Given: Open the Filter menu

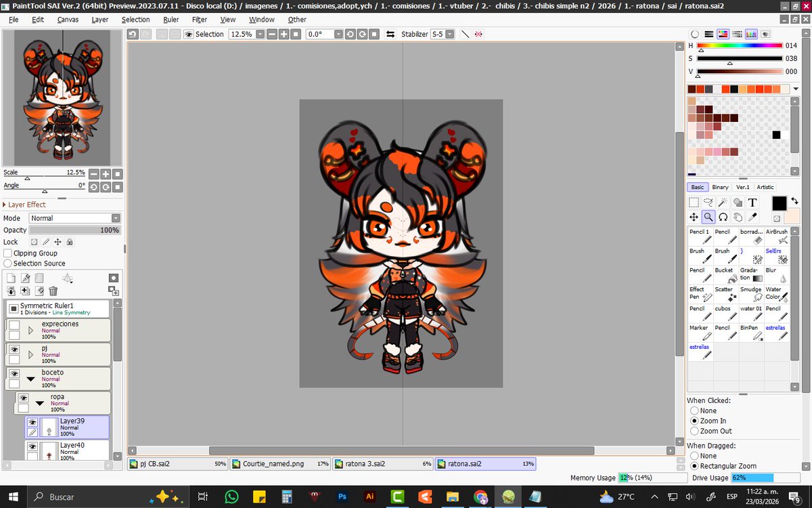Looking at the screenshot, I should (200, 20).
